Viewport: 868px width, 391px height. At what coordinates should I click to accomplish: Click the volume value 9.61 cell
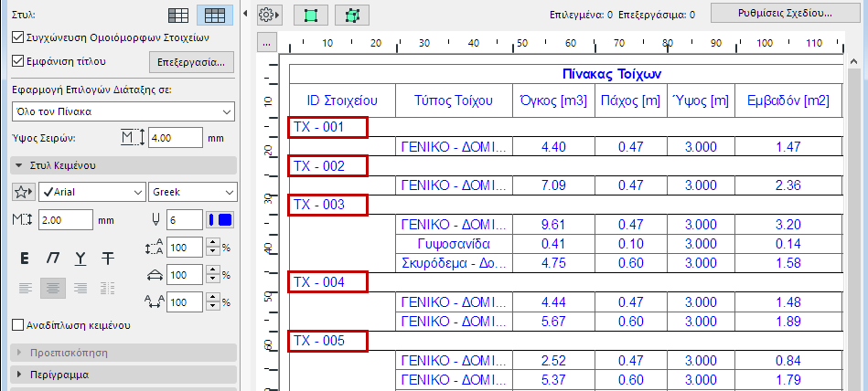click(553, 225)
